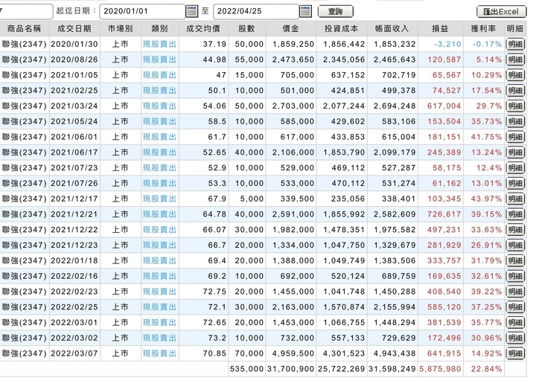Open 明細 for the 2020/08/26 trade
The height and width of the screenshot is (392, 536).
515,60
